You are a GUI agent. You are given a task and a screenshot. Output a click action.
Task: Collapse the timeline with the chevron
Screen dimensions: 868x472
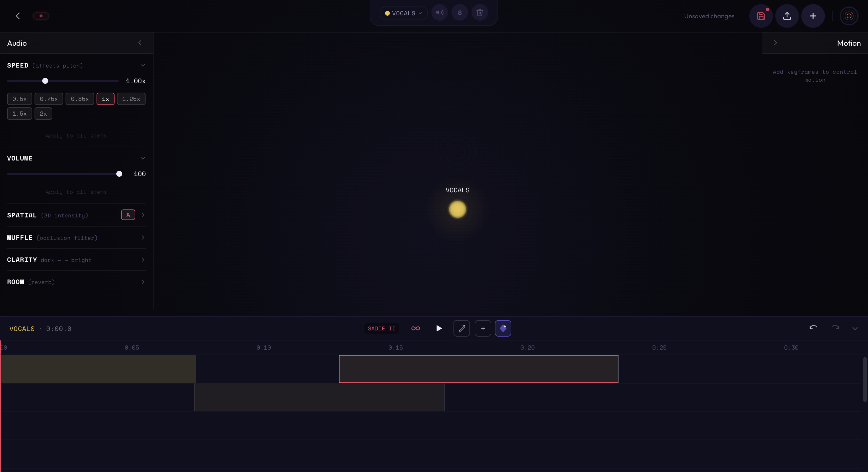(855, 329)
